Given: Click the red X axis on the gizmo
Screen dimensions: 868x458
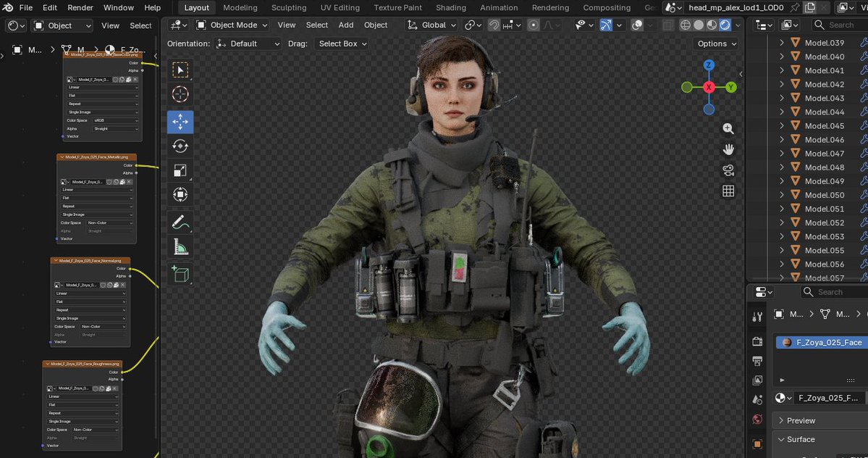Looking at the screenshot, I should pyautogui.click(x=709, y=87).
